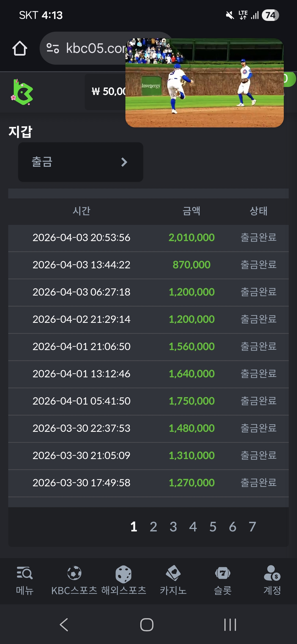Image resolution: width=297 pixels, height=644 pixels.
Task: Go to page 7 of withdrawals
Action: [x=252, y=527]
